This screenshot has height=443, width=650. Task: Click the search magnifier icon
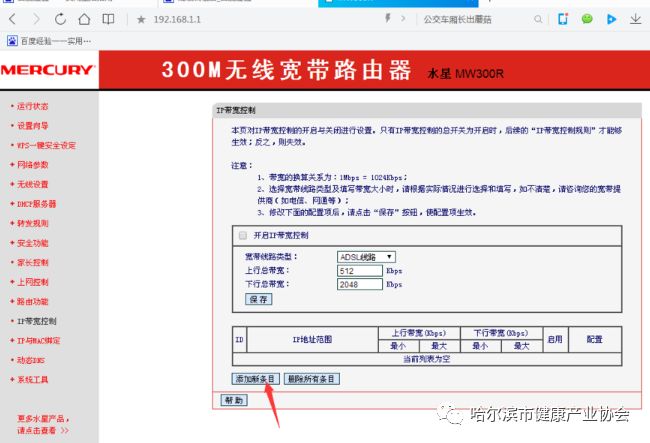point(538,19)
